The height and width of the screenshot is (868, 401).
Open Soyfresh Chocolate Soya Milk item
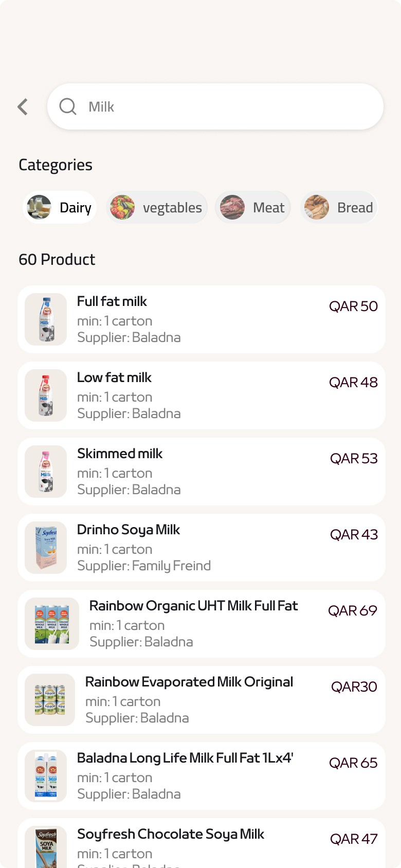coord(202,843)
